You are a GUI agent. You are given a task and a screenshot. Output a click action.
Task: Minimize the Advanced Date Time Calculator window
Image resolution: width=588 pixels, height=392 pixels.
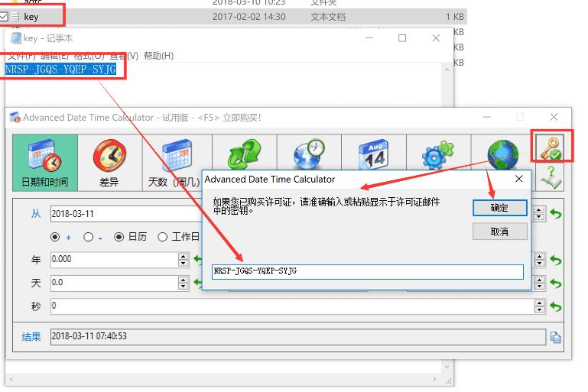point(487,118)
